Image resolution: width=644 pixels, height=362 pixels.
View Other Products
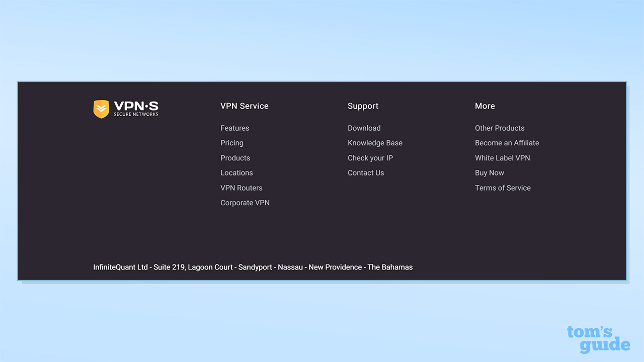[x=499, y=128]
